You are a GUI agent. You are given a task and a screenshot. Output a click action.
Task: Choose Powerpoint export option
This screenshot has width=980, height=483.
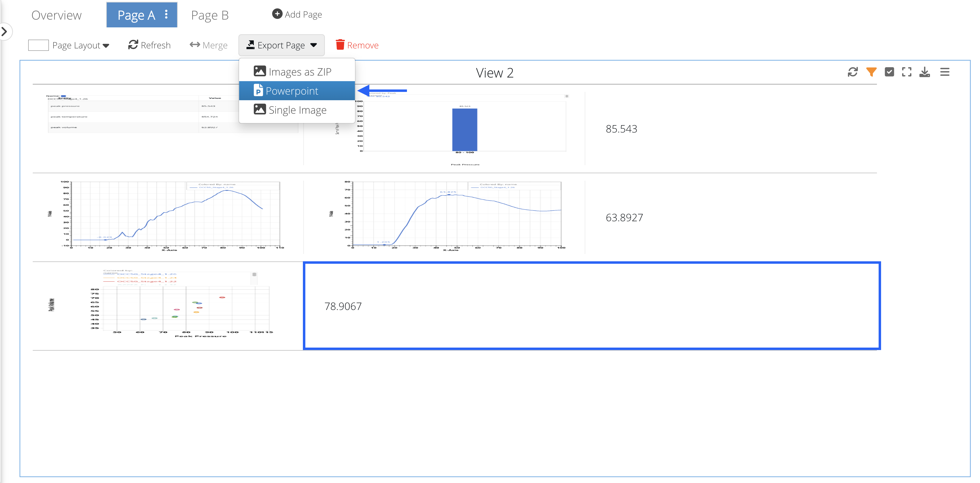[x=297, y=91]
